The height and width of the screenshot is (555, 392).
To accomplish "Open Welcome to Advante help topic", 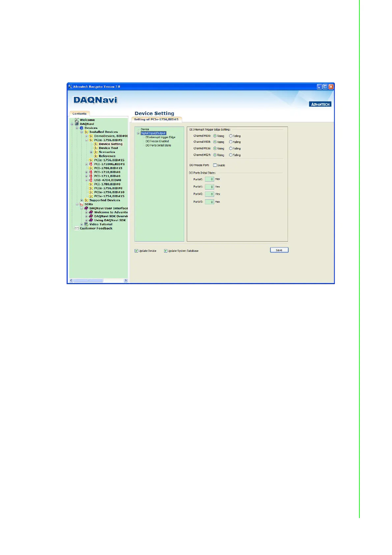I will pyautogui.click(x=111, y=212).
